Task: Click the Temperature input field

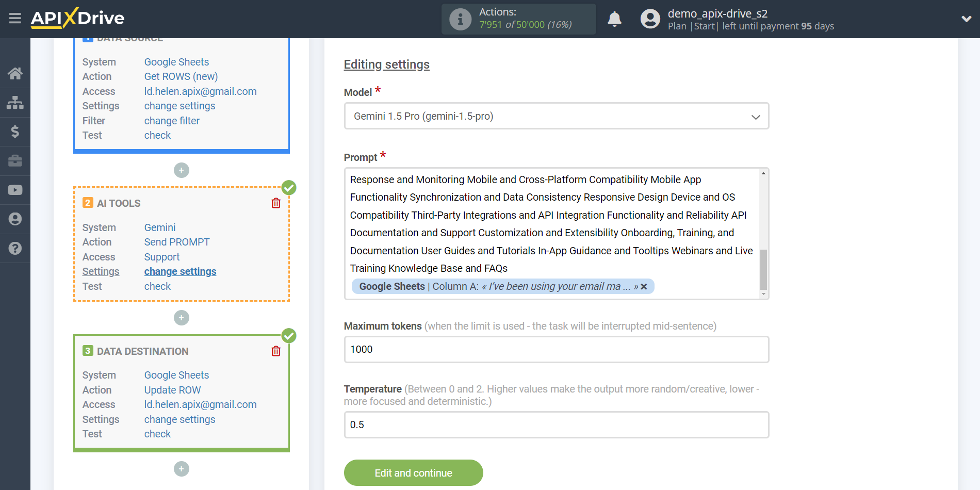Action: pyautogui.click(x=557, y=424)
